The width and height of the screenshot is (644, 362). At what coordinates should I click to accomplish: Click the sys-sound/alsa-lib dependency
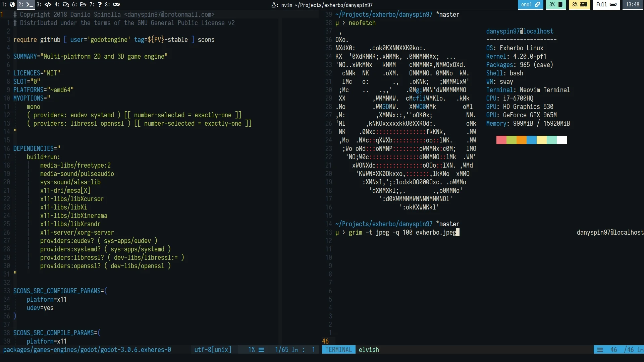point(70,182)
